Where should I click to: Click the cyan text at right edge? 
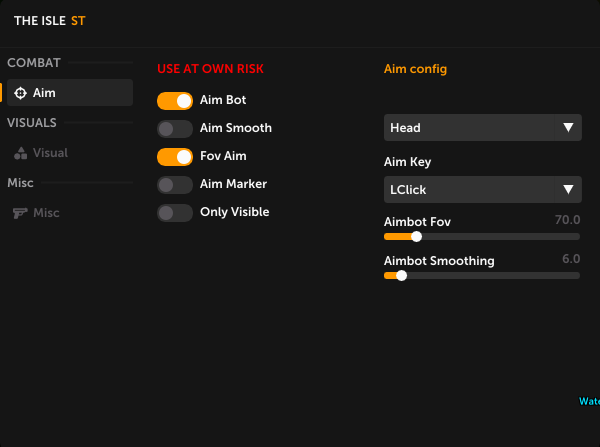coord(589,402)
